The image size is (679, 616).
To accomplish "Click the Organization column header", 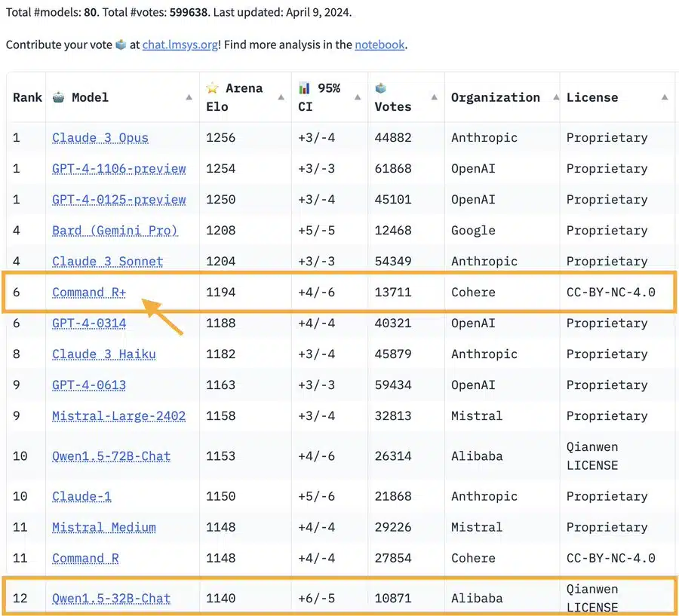I will [495, 97].
